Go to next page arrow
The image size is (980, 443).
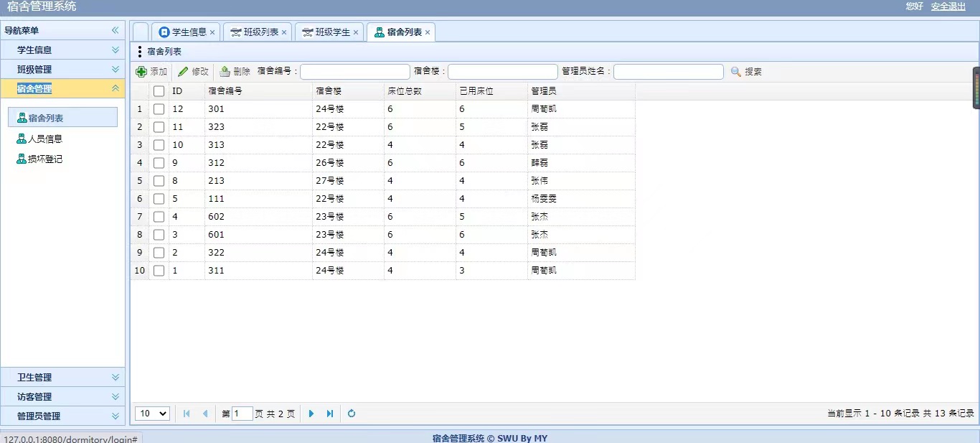point(311,414)
